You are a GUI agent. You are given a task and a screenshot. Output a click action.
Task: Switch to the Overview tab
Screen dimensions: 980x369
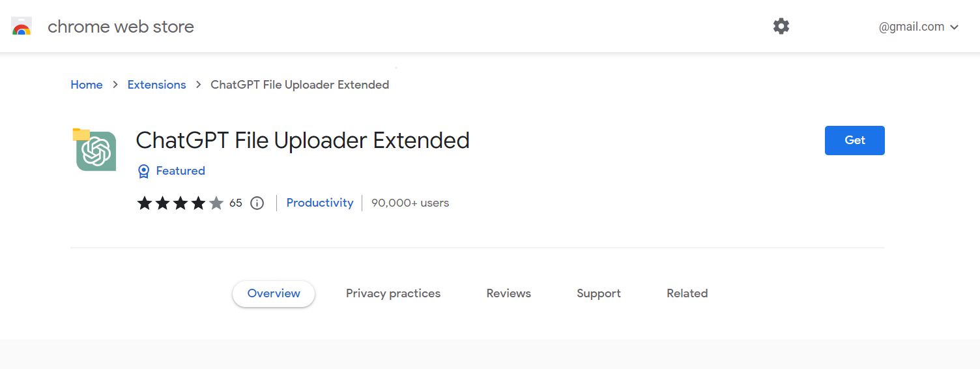coord(274,293)
